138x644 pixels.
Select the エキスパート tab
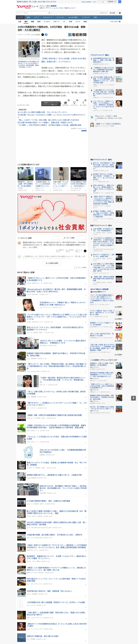tap(48, 17)
